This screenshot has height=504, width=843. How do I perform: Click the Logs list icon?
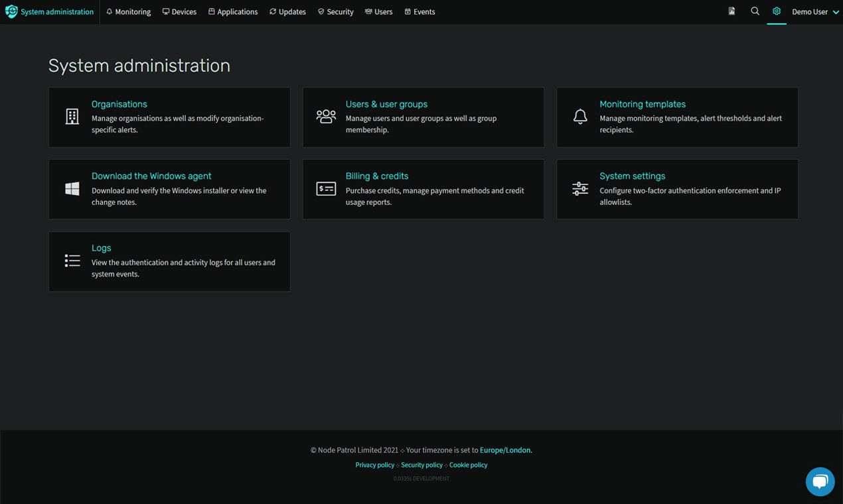72,260
